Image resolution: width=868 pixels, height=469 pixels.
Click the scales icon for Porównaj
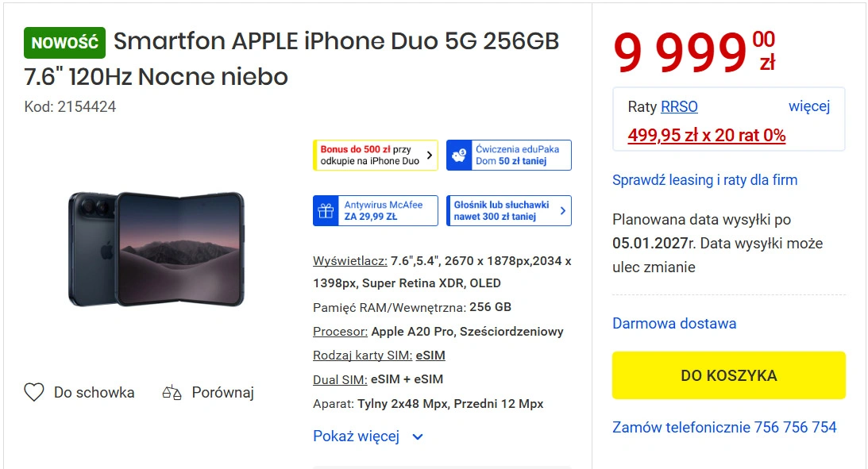[172, 392]
